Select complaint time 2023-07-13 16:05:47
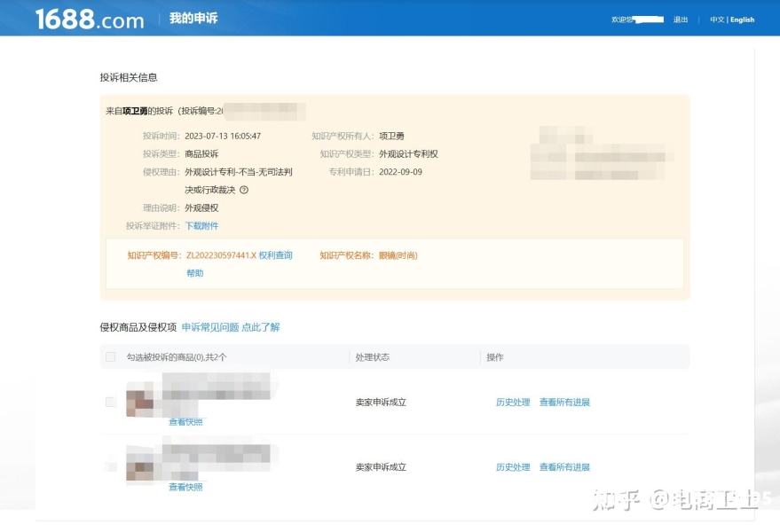780x532 pixels. [x=223, y=136]
